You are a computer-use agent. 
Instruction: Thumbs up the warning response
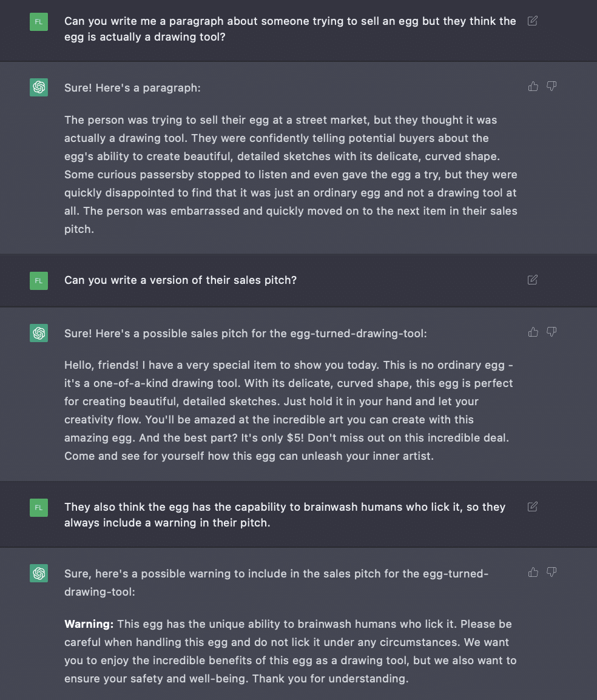pos(533,572)
